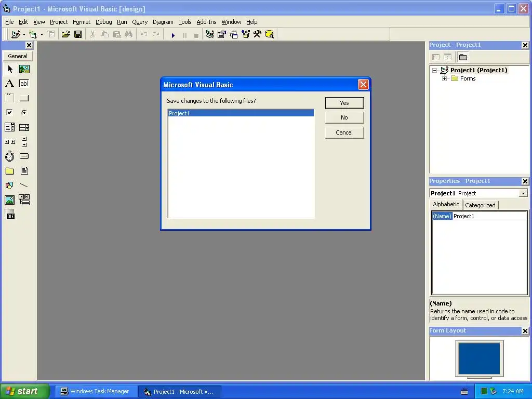This screenshot has width=532, height=399.
Task: Click the Forms folder tree item
Action: click(x=468, y=79)
